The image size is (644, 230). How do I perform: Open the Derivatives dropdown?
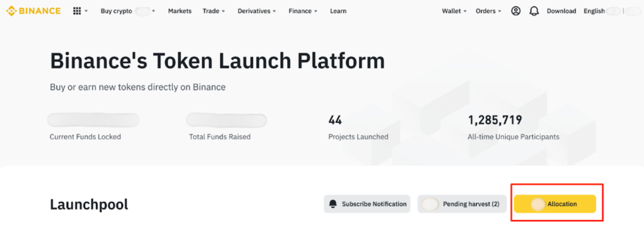(x=256, y=11)
